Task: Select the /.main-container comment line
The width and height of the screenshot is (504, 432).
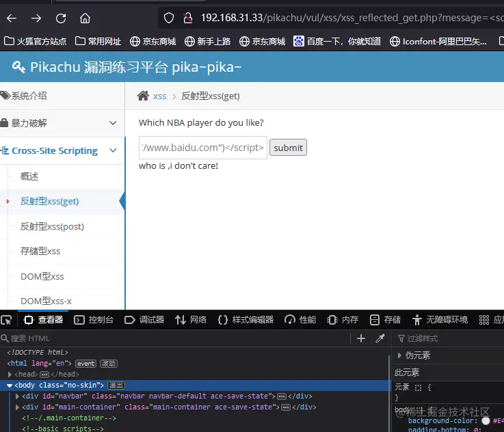Action: (x=69, y=418)
